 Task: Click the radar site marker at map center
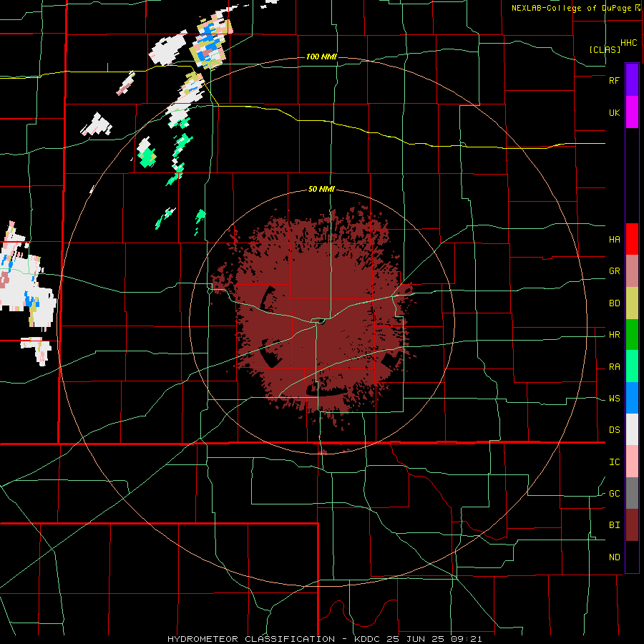[321, 321]
